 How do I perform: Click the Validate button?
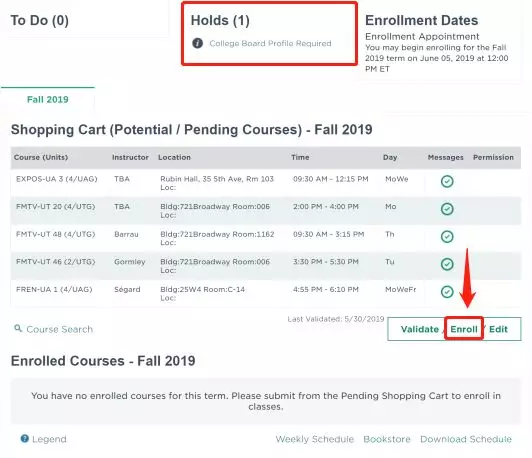click(420, 329)
